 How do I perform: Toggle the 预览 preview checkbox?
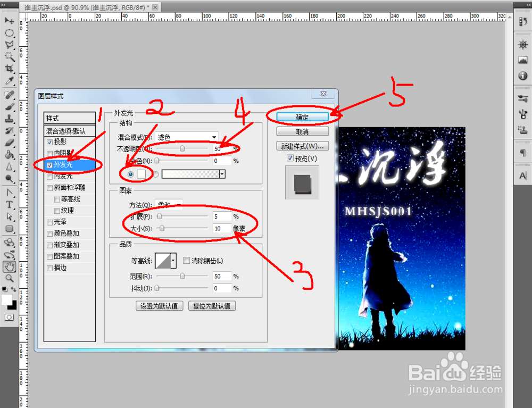click(x=290, y=158)
